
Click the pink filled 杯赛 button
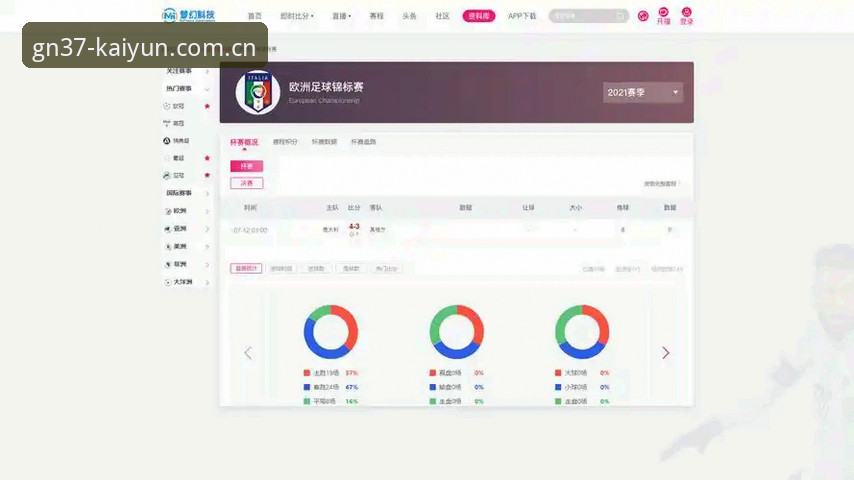247,166
